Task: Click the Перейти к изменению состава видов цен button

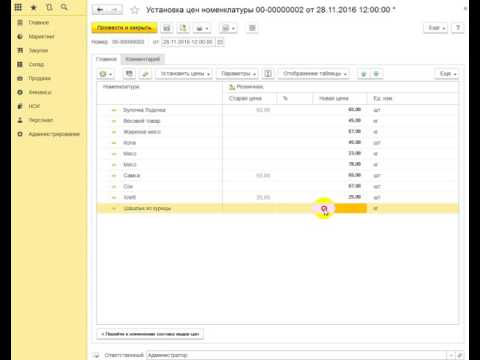Action: pos(150,334)
